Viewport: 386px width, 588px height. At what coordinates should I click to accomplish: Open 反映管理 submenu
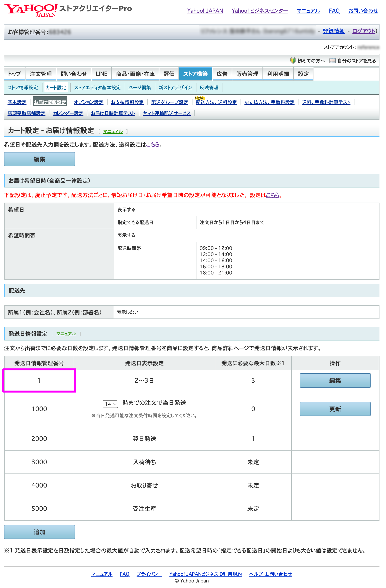click(x=209, y=88)
